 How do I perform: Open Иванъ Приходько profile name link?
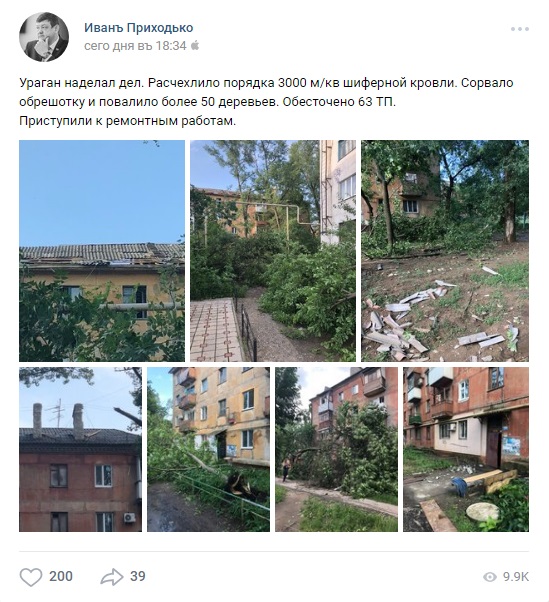pyautogui.click(x=139, y=28)
